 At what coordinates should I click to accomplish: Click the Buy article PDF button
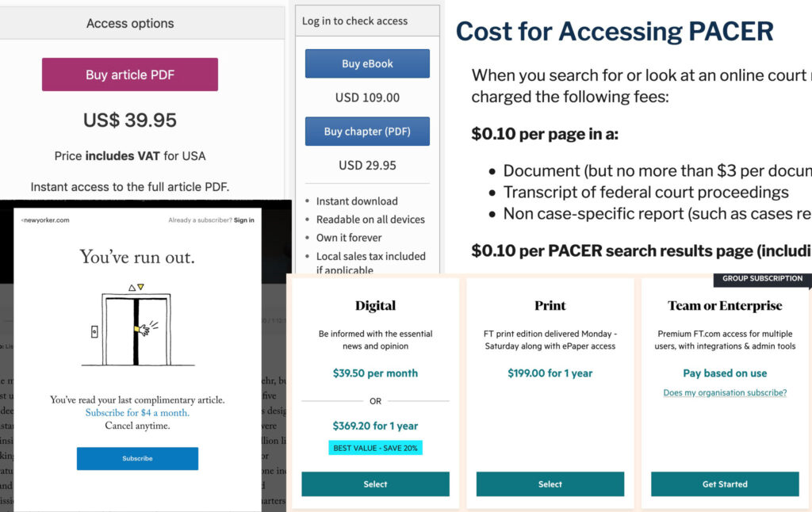130,75
